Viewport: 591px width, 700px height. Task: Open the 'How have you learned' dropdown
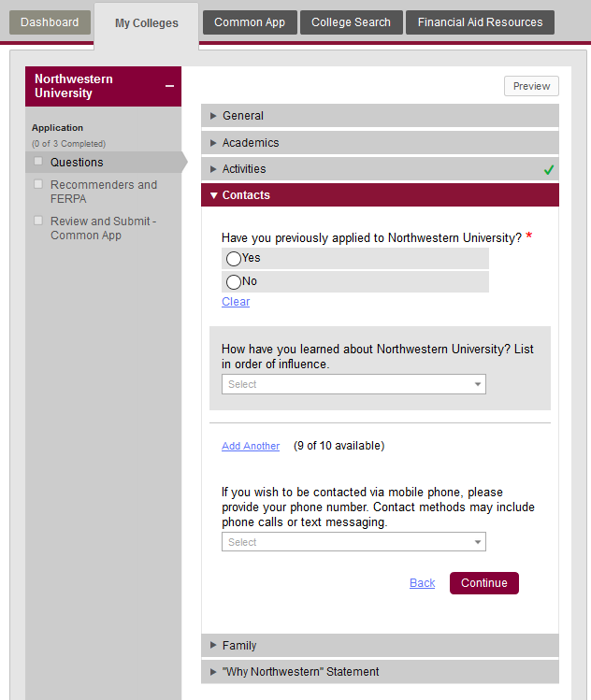coord(353,384)
